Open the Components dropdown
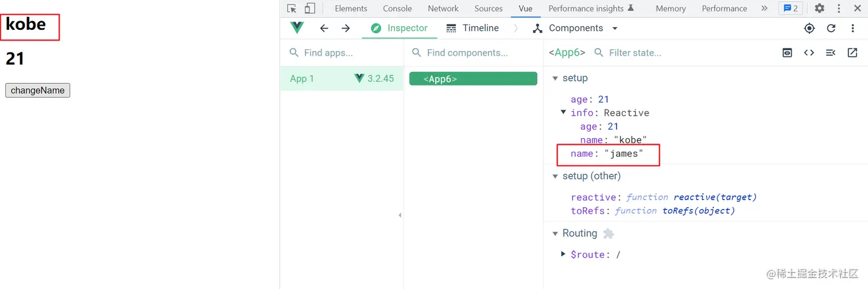Image resolution: width=868 pixels, height=289 pixels. [x=575, y=28]
